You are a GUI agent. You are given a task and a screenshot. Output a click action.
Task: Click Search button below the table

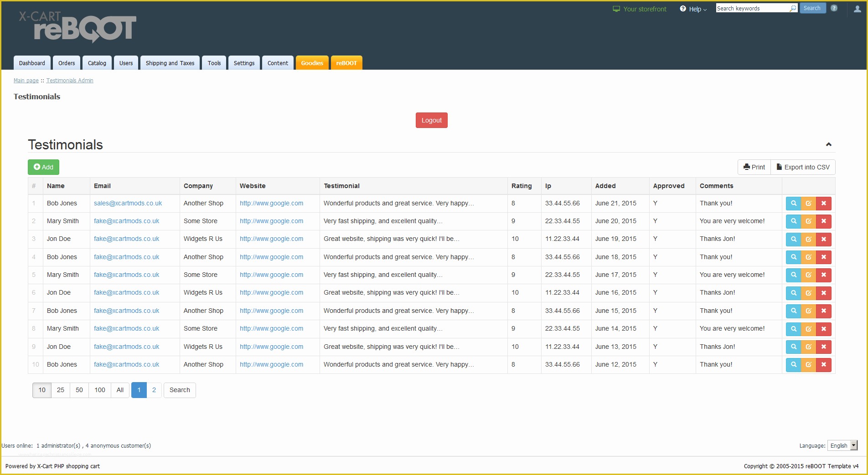[x=180, y=390]
